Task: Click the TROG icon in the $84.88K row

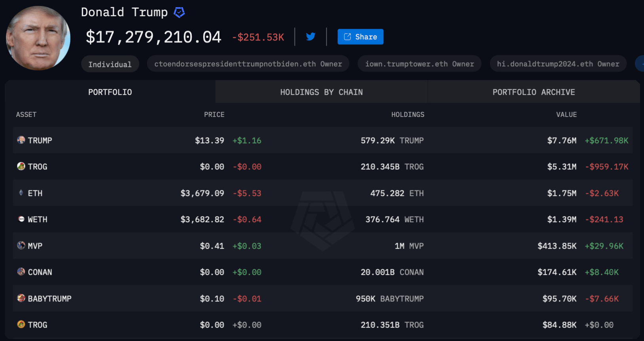Action: (x=21, y=324)
